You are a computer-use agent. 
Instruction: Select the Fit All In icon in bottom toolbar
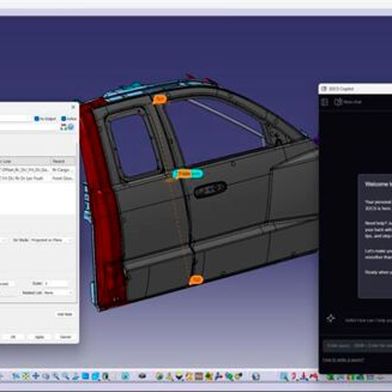coord(26,376)
